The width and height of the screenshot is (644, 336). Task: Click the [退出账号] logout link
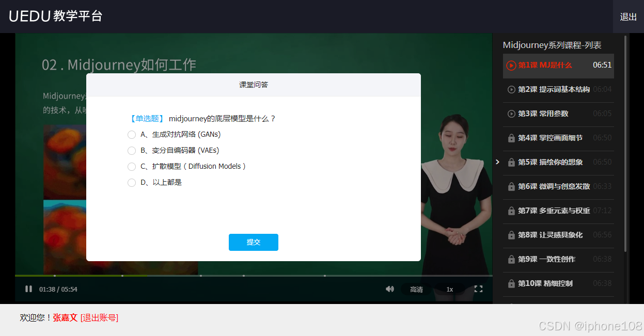click(x=100, y=318)
